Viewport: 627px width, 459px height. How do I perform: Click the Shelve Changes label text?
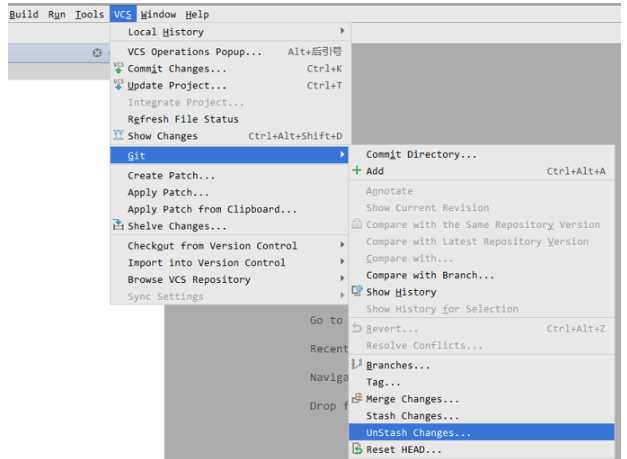pos(177,226)
